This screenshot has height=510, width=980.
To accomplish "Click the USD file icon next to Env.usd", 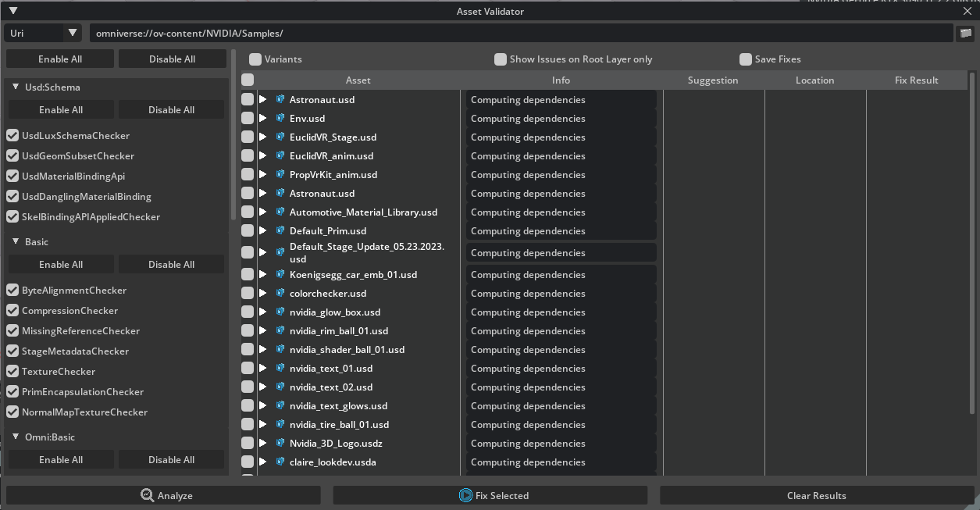I will tap(280, 118).
